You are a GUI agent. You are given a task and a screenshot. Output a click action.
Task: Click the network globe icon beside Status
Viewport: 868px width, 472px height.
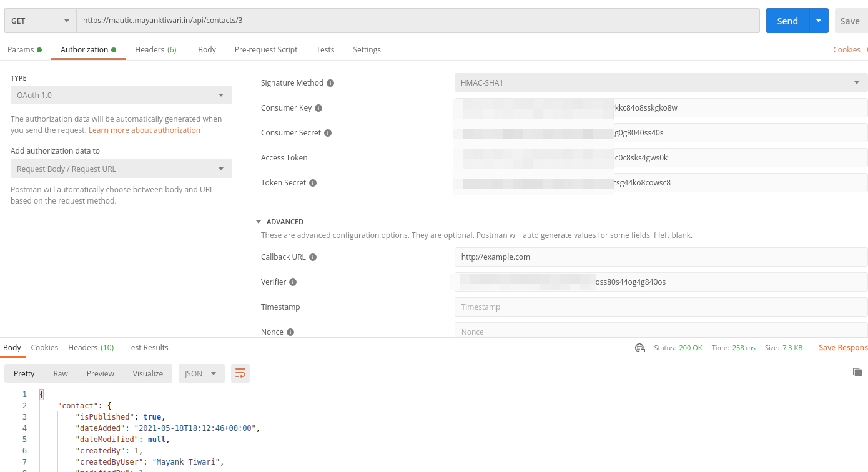[x=639, y=348]
